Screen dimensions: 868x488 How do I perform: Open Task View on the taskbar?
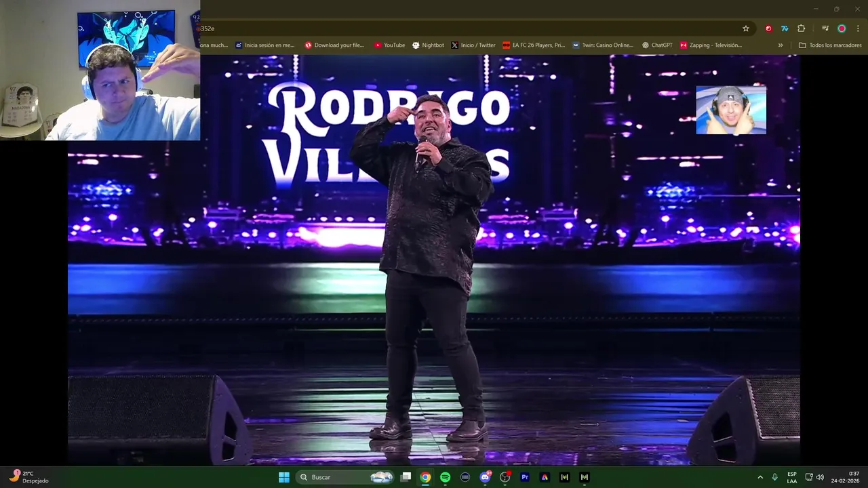(x=406, y=477)
